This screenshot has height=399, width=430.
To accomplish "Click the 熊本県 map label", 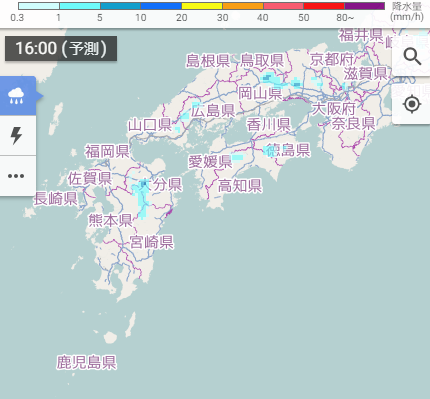I will [x=111, y=220].
